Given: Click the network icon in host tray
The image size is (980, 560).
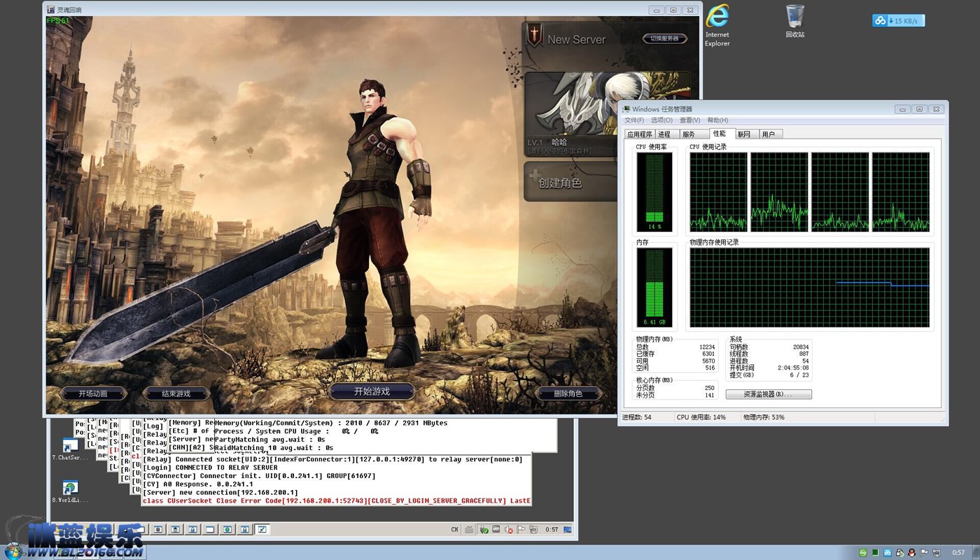Looking at the screenshot, I should [x=937, y=552].
